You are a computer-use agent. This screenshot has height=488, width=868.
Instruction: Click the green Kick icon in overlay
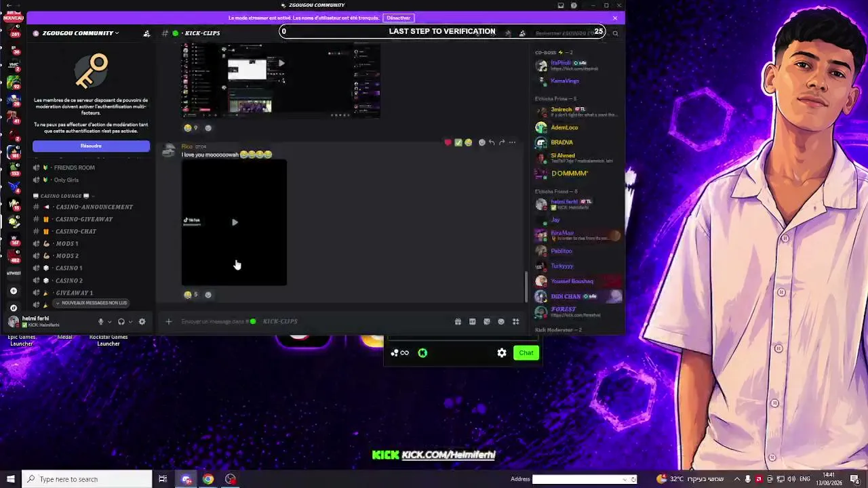click(422, 352)
